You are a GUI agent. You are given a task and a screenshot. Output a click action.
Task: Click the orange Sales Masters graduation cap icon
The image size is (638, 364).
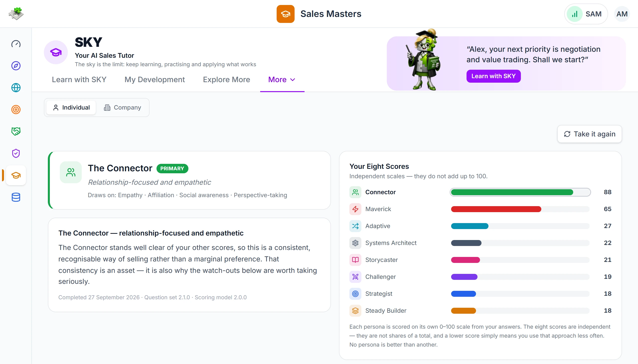tap(285, 14)
